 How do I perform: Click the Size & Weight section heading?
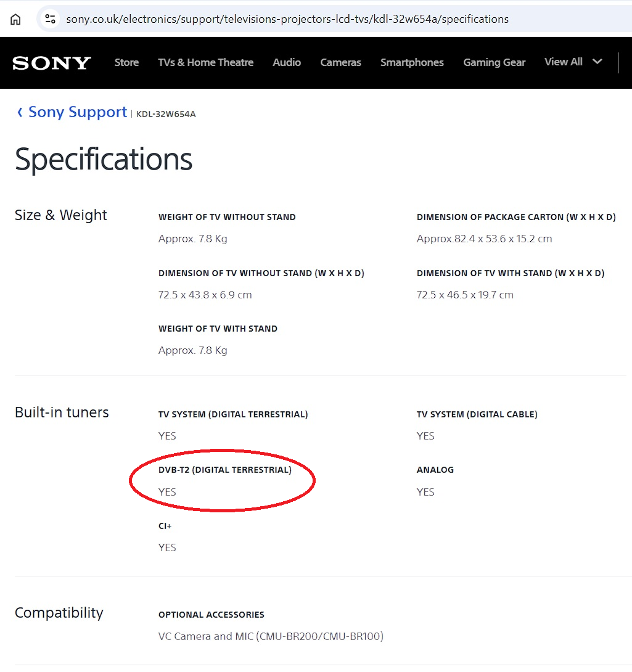tap(60, 215)
